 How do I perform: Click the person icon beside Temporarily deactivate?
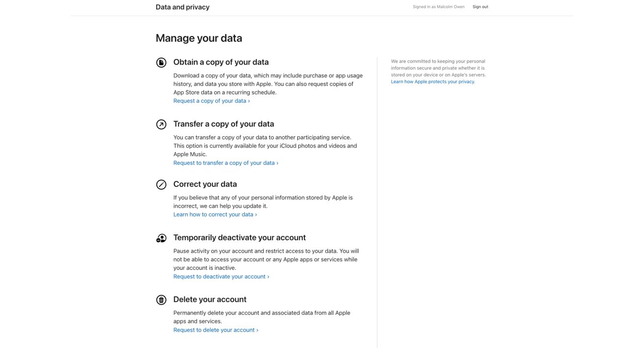coord(161,238)
